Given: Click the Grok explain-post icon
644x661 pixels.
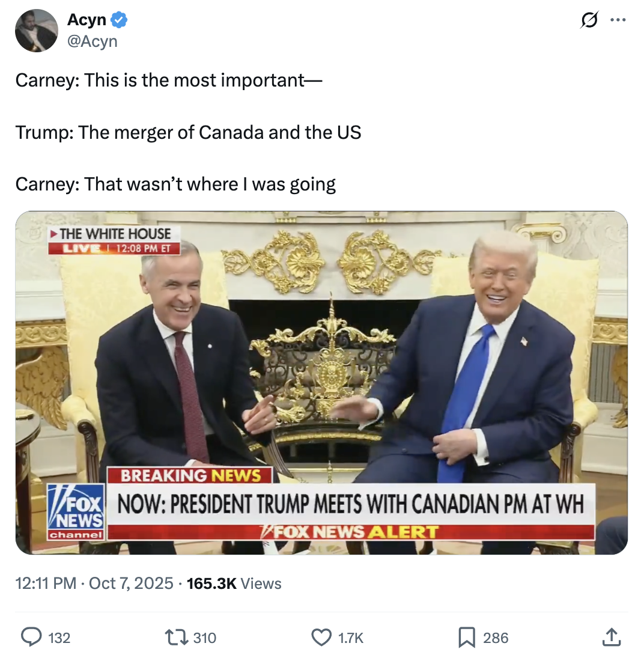Looking at the screenshot, I should [589, 20].
